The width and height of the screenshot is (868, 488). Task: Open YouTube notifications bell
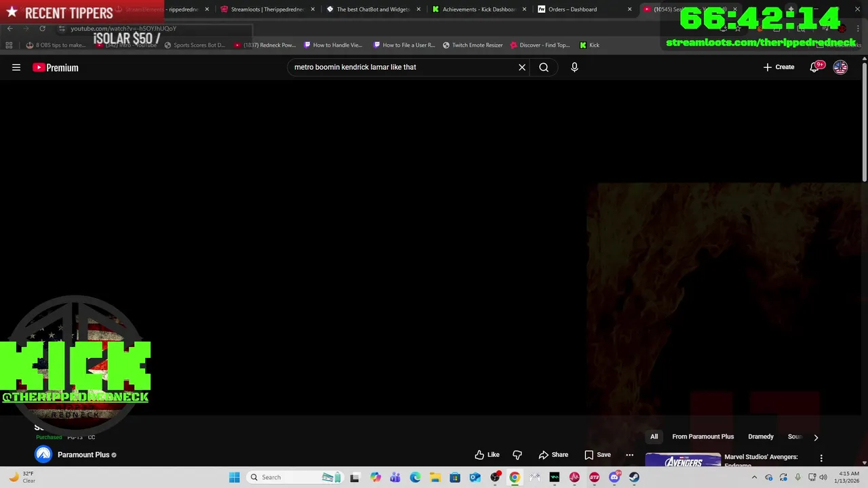[x=814, y=67]
